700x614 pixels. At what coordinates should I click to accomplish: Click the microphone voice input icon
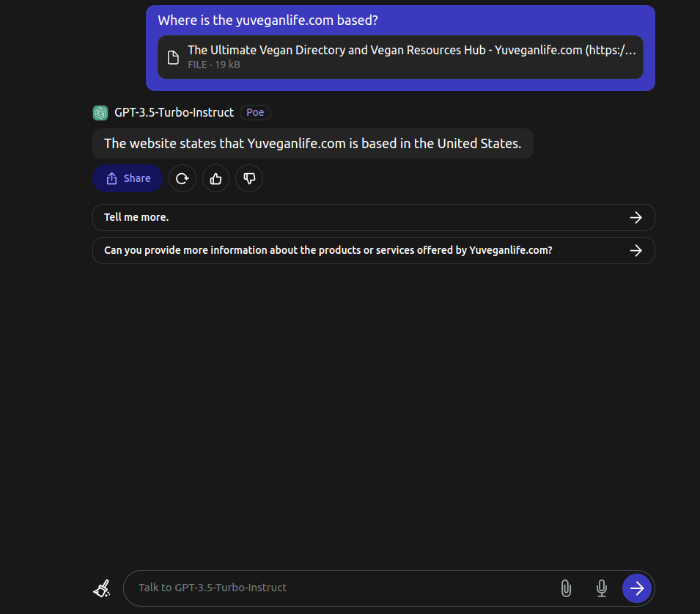click(601, 588)
